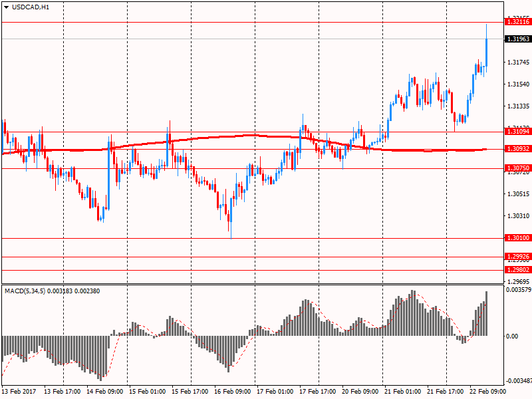Click the 22 Feb 09:00 time label
Viewport: 532px width, 399px height.
point(487,391)
